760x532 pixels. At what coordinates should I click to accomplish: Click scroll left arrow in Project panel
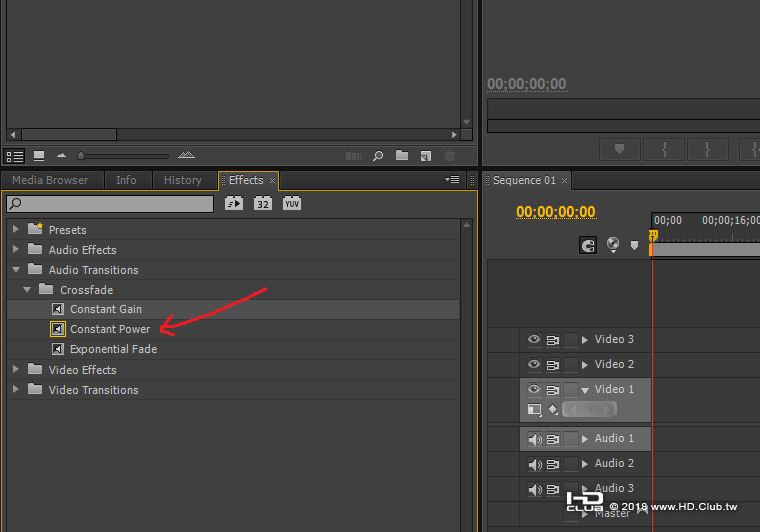coord(13,134)
